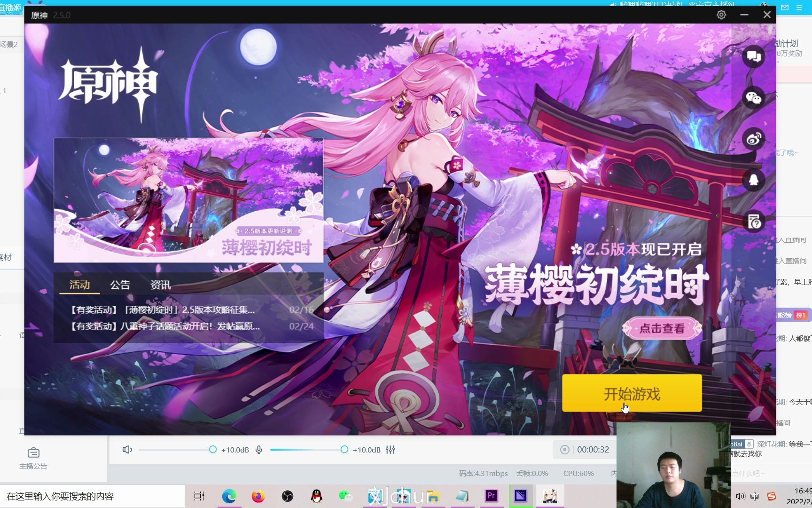Click the system tray volume icon
The image size is (812, 508).
pyautogui.click(x=741, y=496)
